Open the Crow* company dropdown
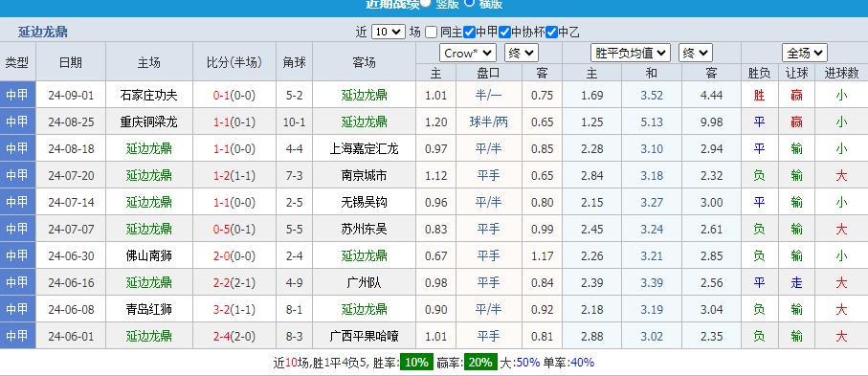The image size is (868, 376). (468, 54)
